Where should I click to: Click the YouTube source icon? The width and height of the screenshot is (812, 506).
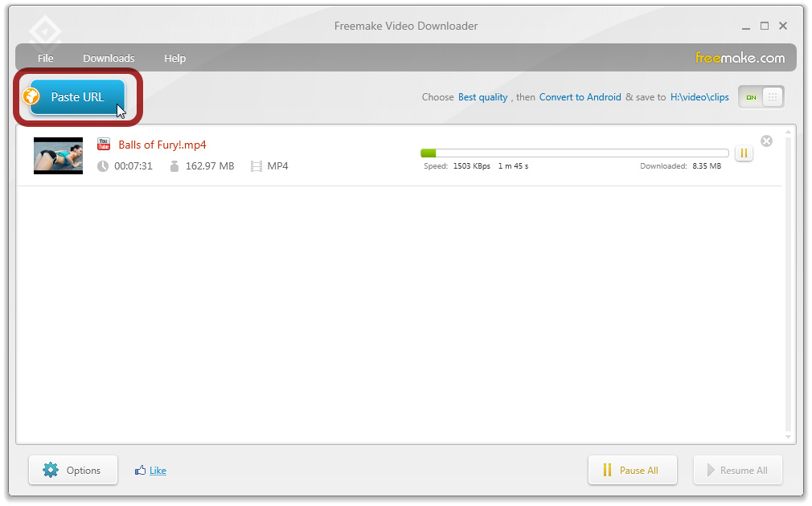(104, 145)
